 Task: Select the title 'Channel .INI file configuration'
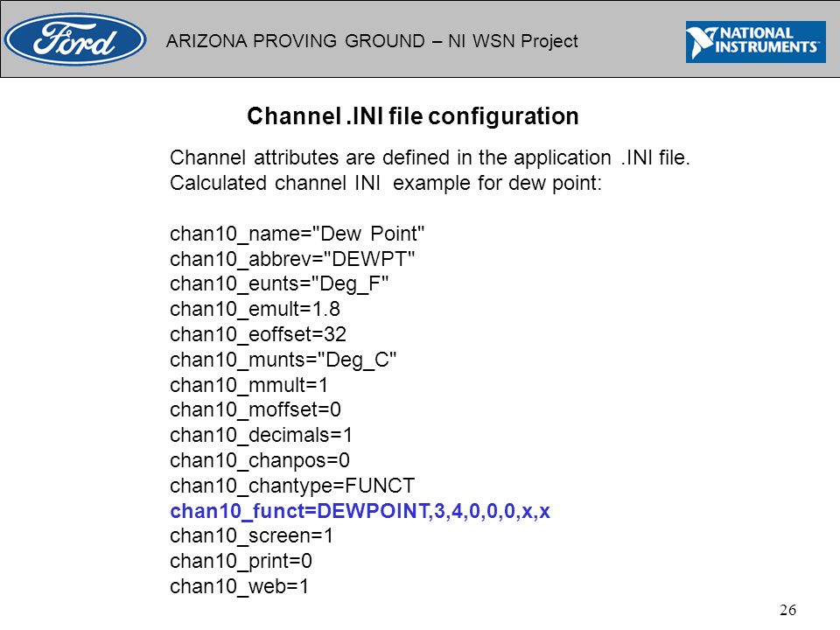tap(412, 116)
